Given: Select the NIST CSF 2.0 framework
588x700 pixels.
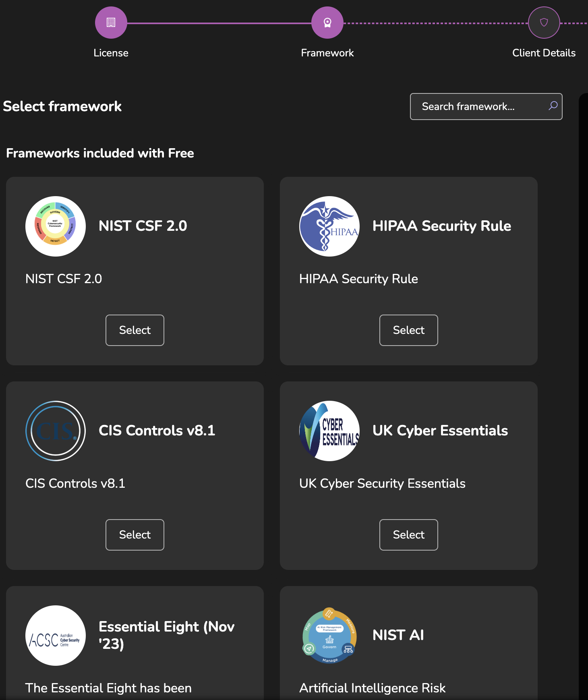Looking at the screenshot, I should [x=135, y=330].
